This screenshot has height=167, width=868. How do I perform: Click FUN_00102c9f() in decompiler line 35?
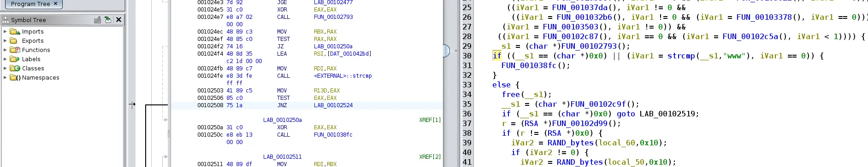pyautogui.click(x=603, y=104)
